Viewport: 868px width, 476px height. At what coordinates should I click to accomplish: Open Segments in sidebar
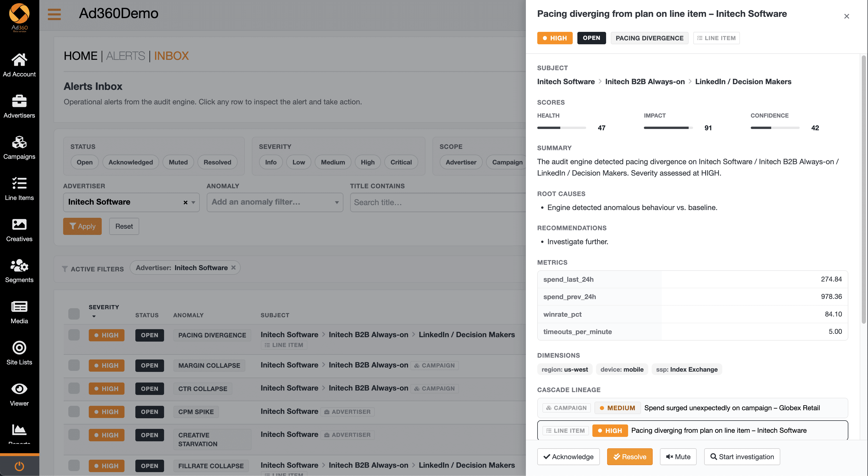[x=19, y=271]
